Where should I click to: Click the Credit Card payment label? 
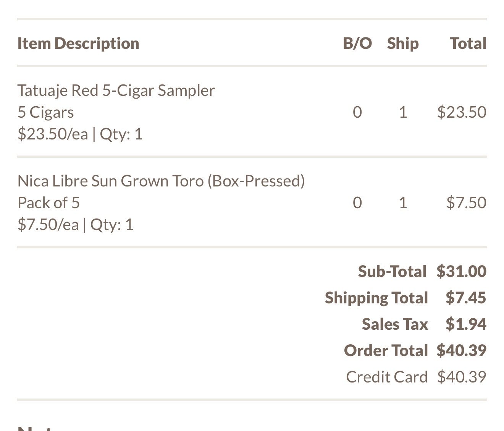(x=387, y=377)
